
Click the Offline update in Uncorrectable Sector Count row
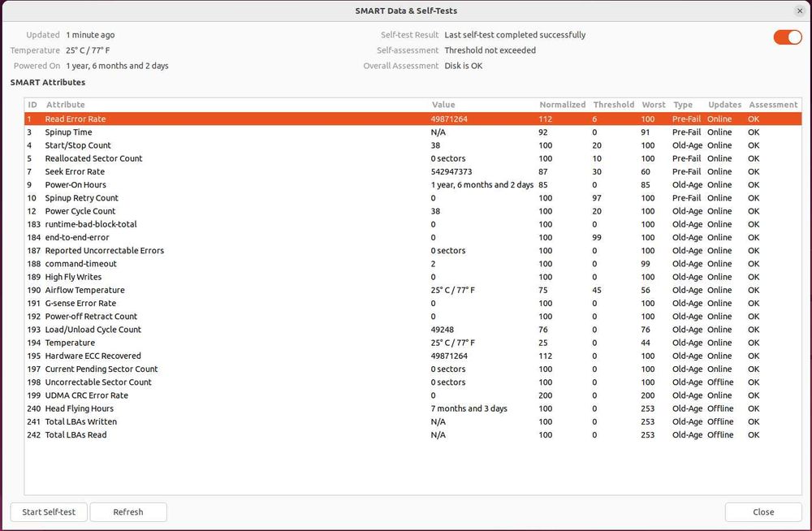pyautogui.click(x=720, y=382)
